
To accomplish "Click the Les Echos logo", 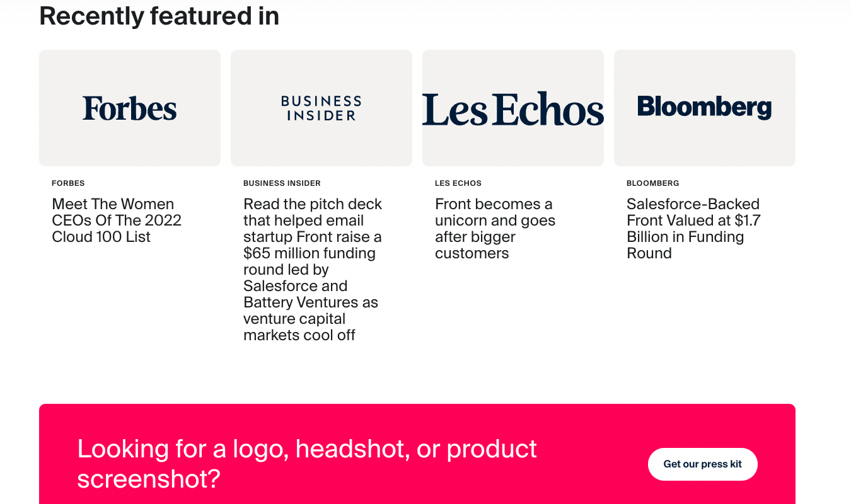I will click(512, 108).
